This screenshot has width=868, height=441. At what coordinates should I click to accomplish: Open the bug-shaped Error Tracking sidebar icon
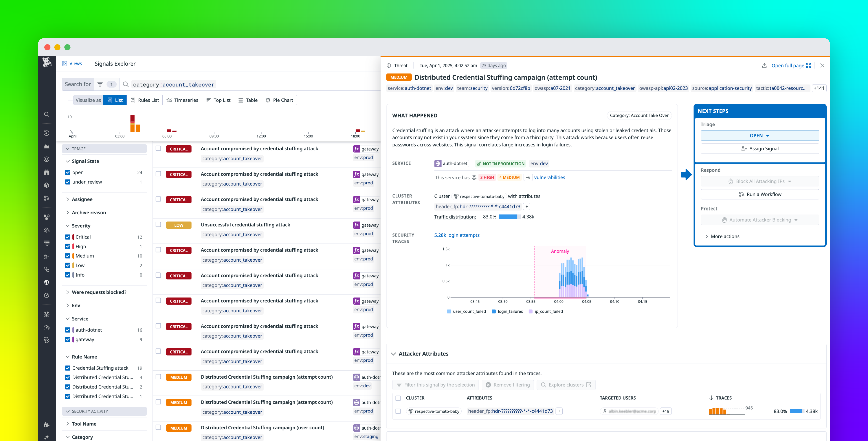47,314
